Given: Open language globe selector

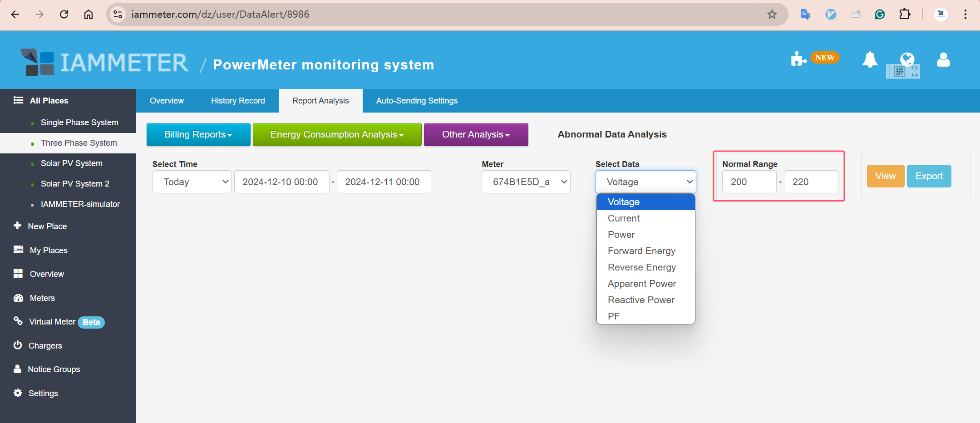Looking at the screenshot, I should click(x=907, y=59).
